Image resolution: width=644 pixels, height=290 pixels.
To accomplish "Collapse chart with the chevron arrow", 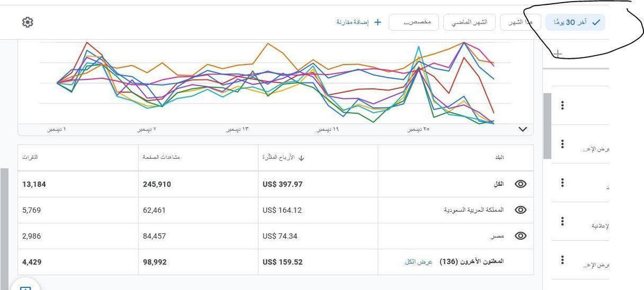I will click(523, 129).
